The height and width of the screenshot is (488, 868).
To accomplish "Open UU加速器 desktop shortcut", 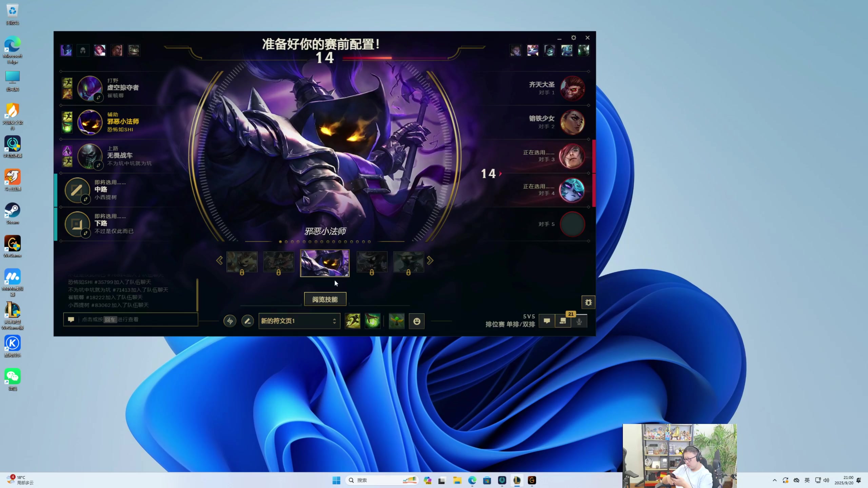I will coord(13,147).
